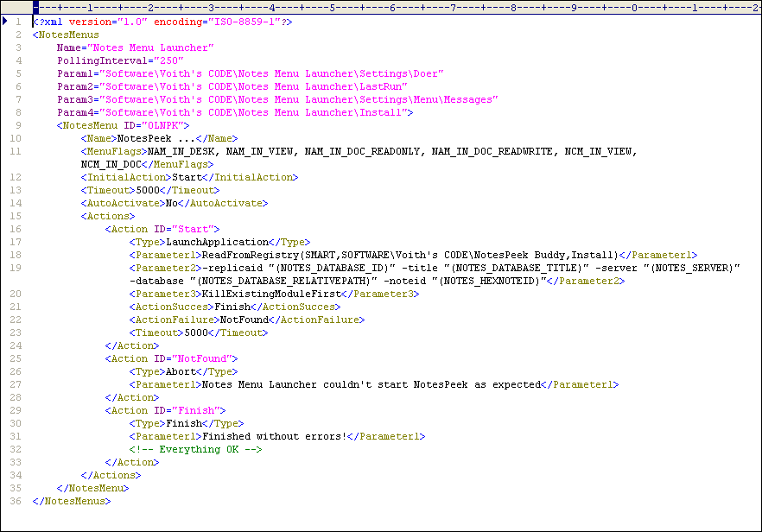Click the PollingInterval="250" attribute

coord(120,60)
